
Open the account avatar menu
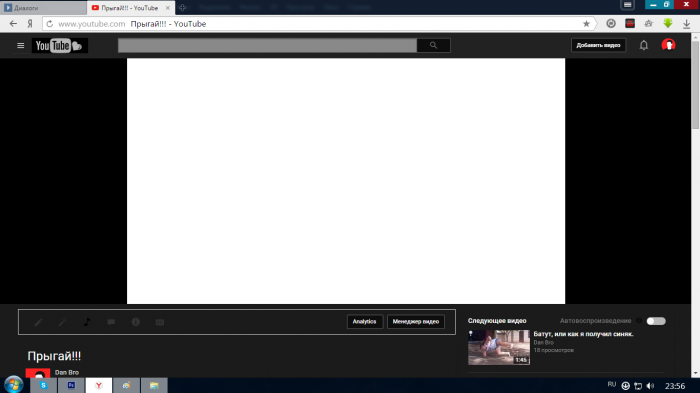[668, 45]
